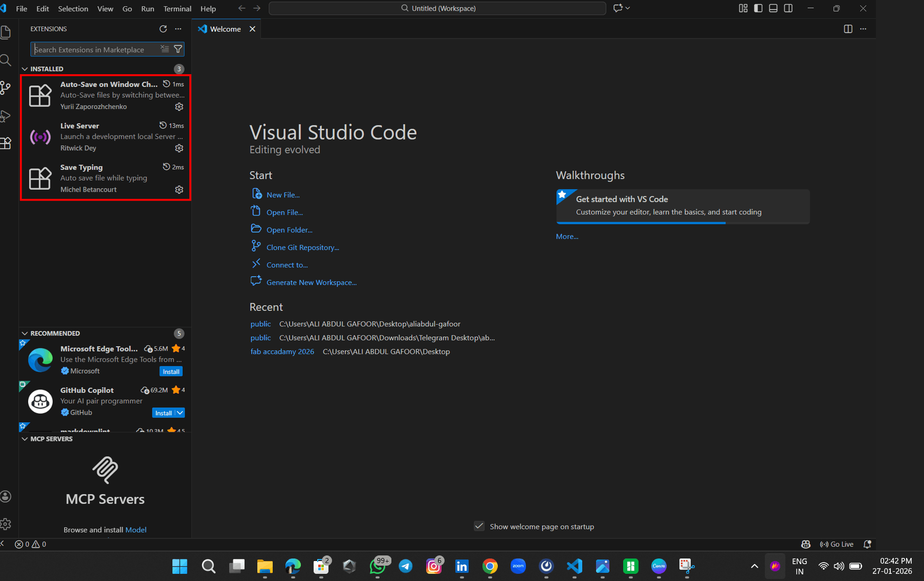The height and width of the screenshot is (581, 924).
Task: Open Manage gear for Auto-Save on Window Change
Action: coord(179,107)
